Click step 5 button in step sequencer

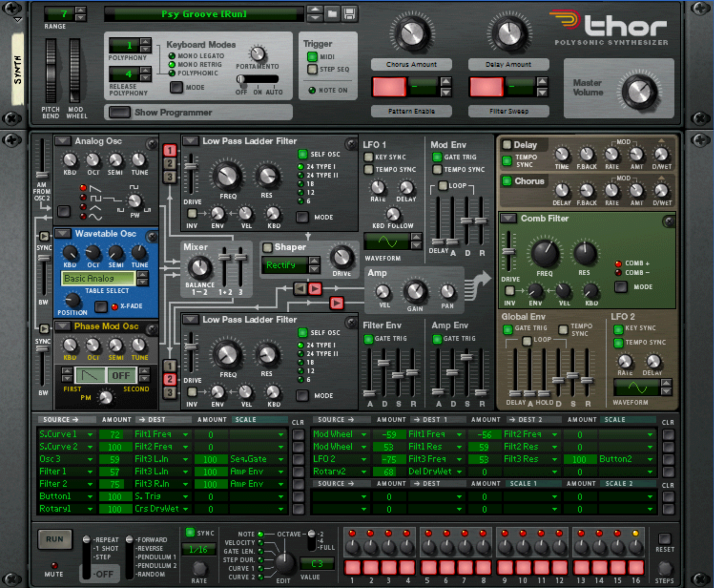point(429,567)
